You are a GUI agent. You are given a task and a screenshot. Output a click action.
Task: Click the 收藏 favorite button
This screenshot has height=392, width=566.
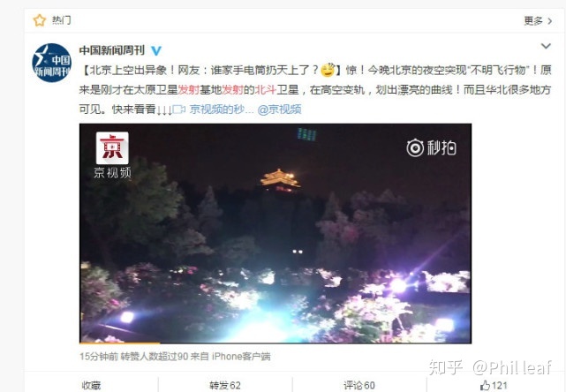tap(91, 385)
